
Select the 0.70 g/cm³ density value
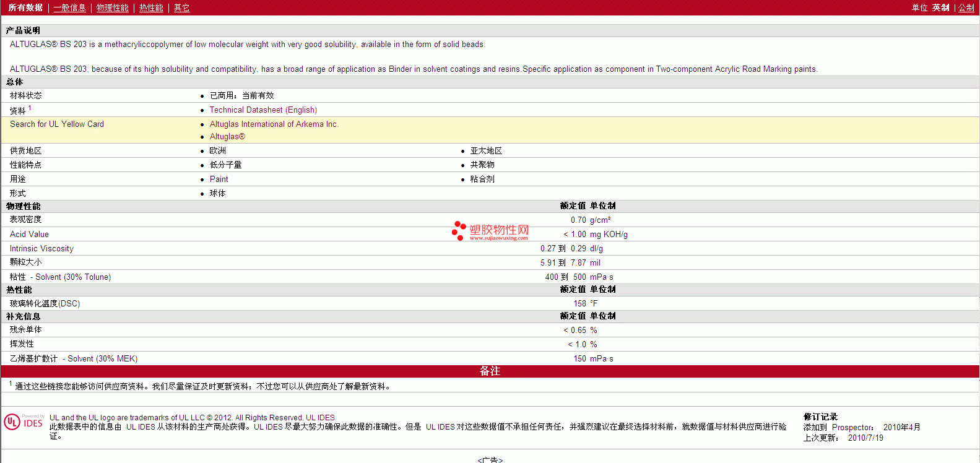pyautogui.click(x=591, y=220)
